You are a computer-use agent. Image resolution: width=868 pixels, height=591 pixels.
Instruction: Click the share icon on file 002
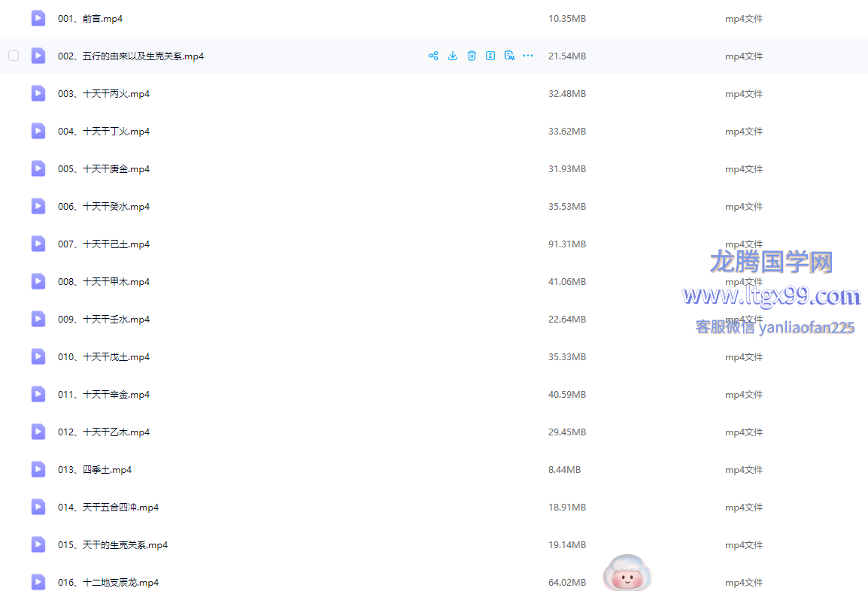[x=433, y=56]
